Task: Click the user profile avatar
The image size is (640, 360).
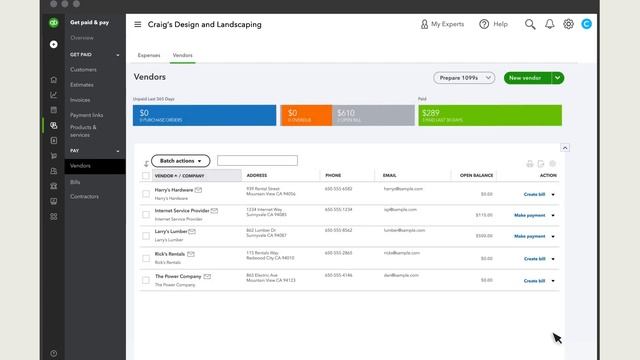Action: pos(587,24)
